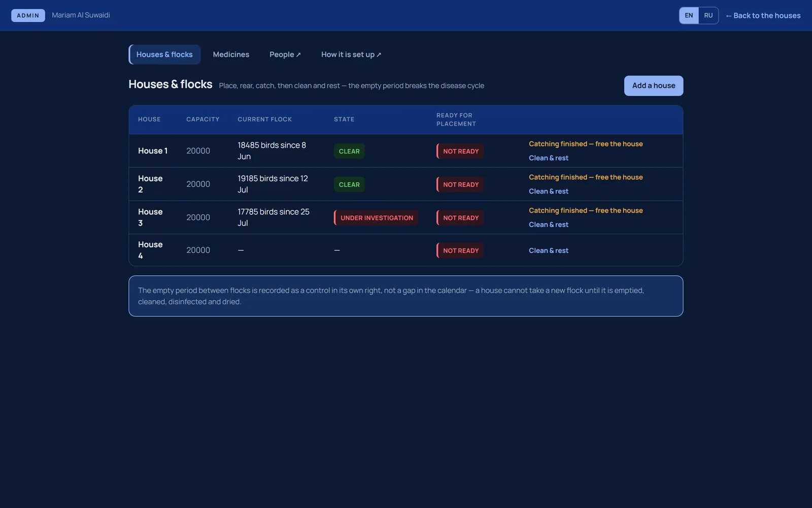Screen dimensions: 812x508
Task: Free House 3 after catching finished
Action: (586, 210)
